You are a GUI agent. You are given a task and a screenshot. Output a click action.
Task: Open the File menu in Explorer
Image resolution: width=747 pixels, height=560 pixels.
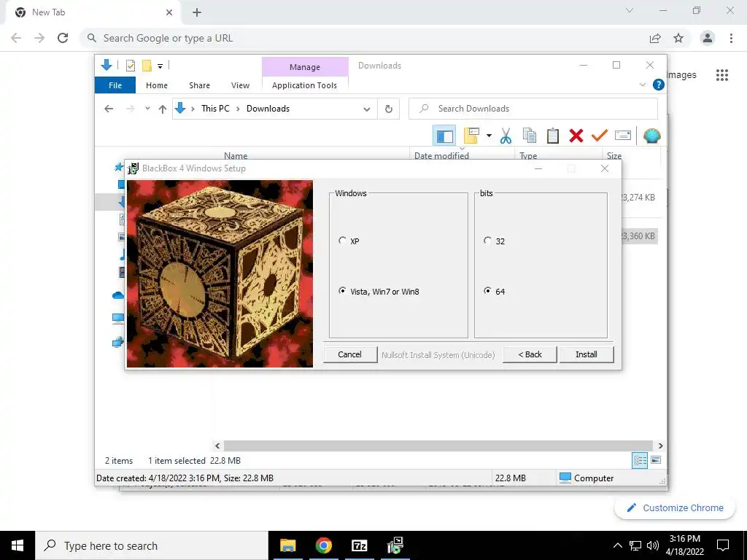pyautogui.click(x=115, y=85)
